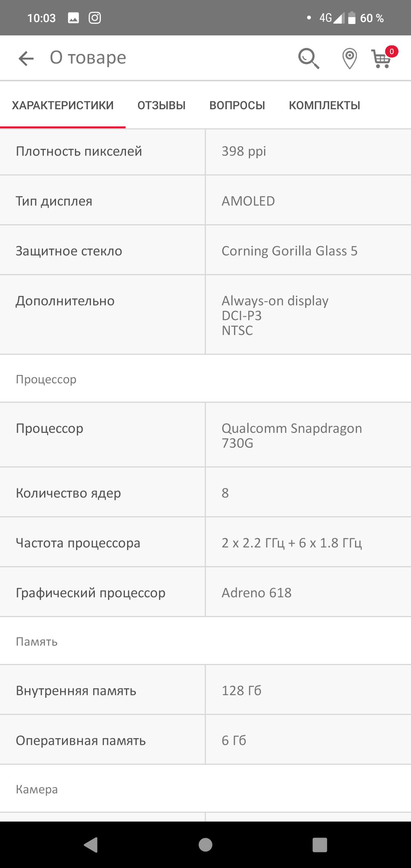This screenshot has width=411, height=868.
Task: Open recent apps square button
Action: (x=320, y=844)
